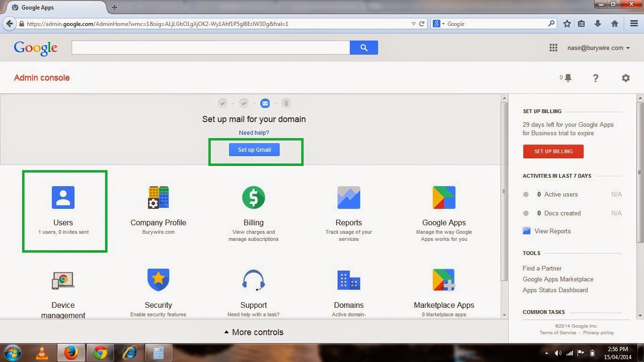644x362 pixels.
Task: Click the Docs created activity row
Action: click(572, 213)
